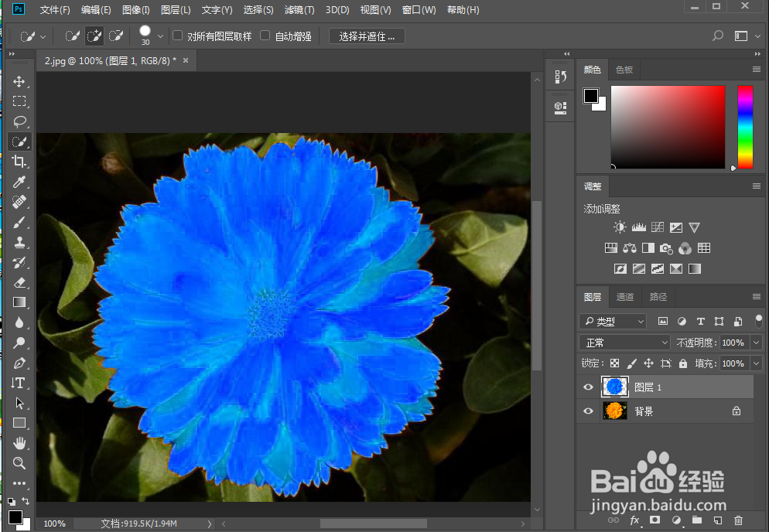Select the Rectangle shape tool
This screenshot has width=769, height=532.
coord(19,423)
